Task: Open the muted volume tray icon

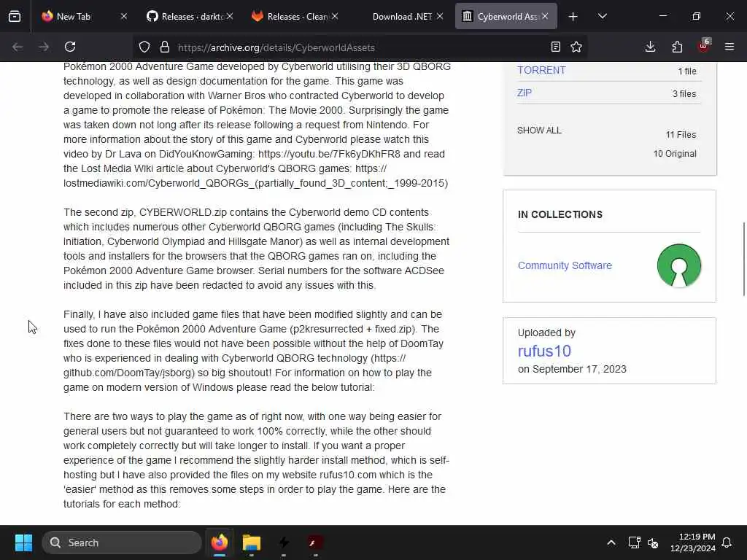Action: tap(653, 542)
